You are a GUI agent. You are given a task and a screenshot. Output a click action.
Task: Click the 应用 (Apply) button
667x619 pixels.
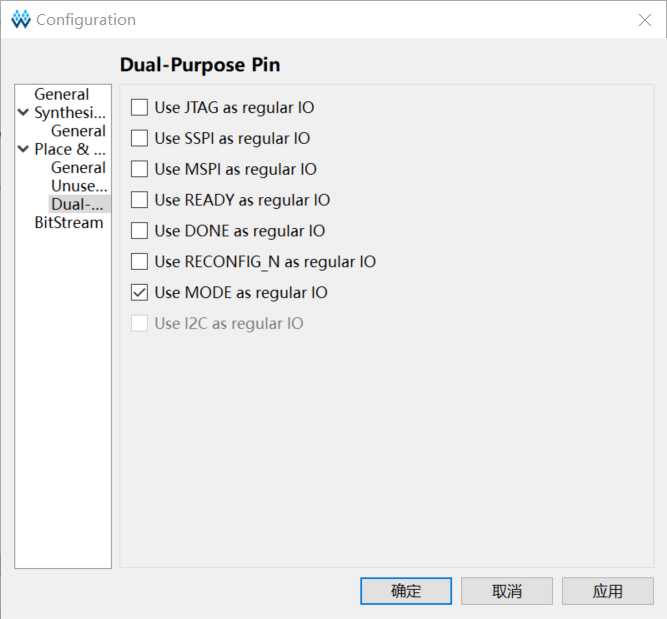click(607, 591)
